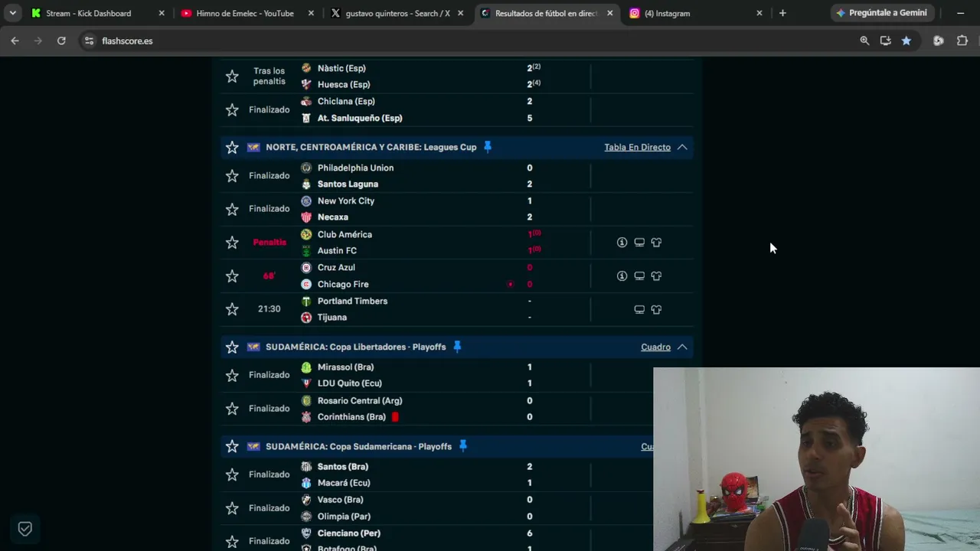Open the Austin FC team name

[x=337, y=251]
